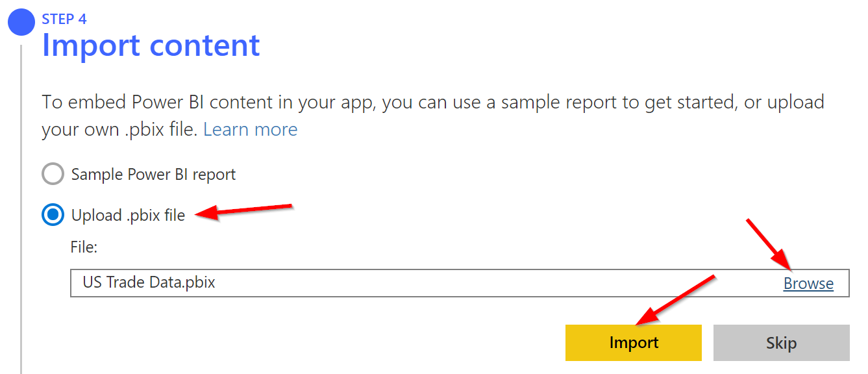Viewport: 868px width, 374px height.
Task: Click the 'To embed Power BI content' description line
Action: coord(433,103)
